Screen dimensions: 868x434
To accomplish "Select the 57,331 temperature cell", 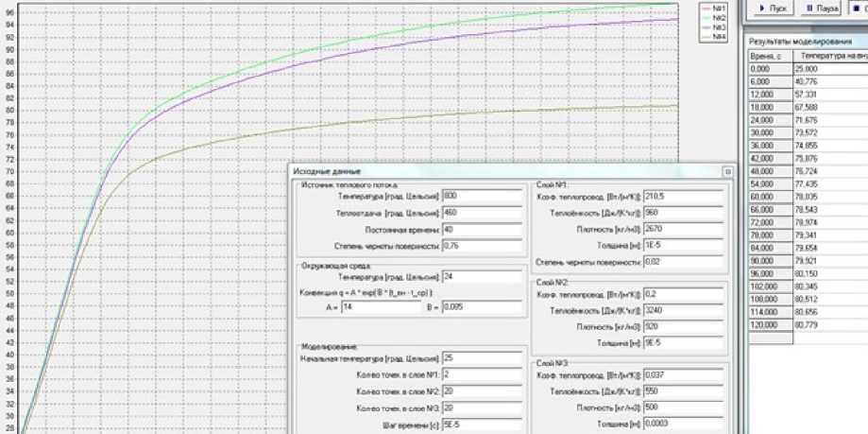I will pyautogui.click(x=830, y=95).
